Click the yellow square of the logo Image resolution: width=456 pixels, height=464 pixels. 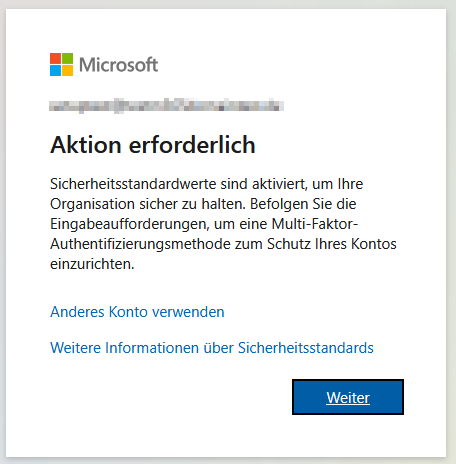click(x=67, y=70)
